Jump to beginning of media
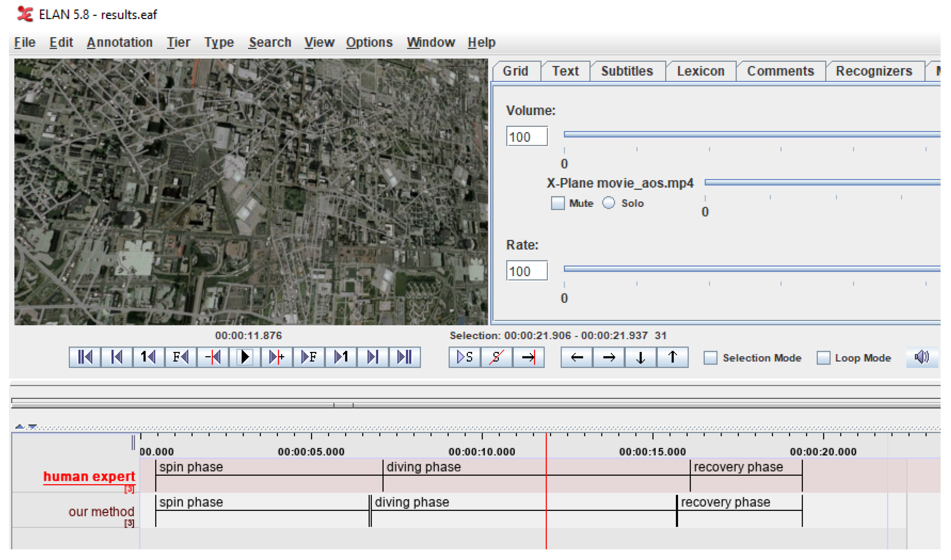This screenshot has height=560, width=951. [x=85, y=357]
